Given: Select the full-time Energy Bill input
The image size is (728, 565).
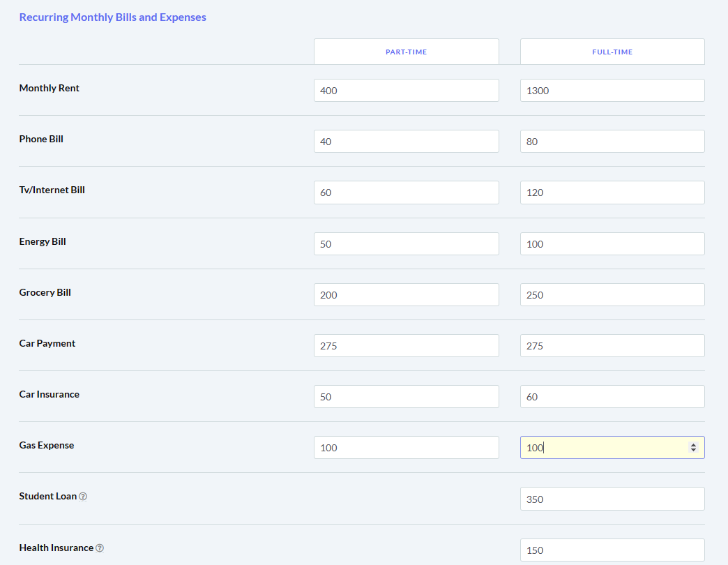Looking at the screenshot, I should pos(612,243).
